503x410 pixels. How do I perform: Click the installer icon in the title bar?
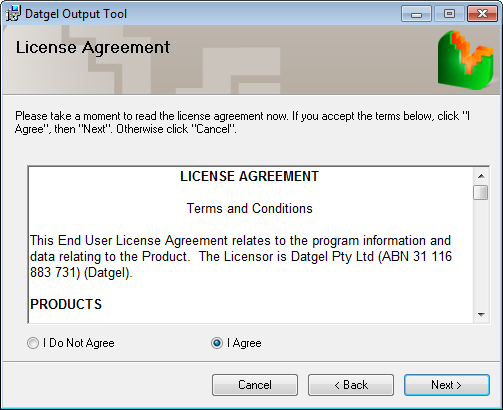(x=13, y=14)
